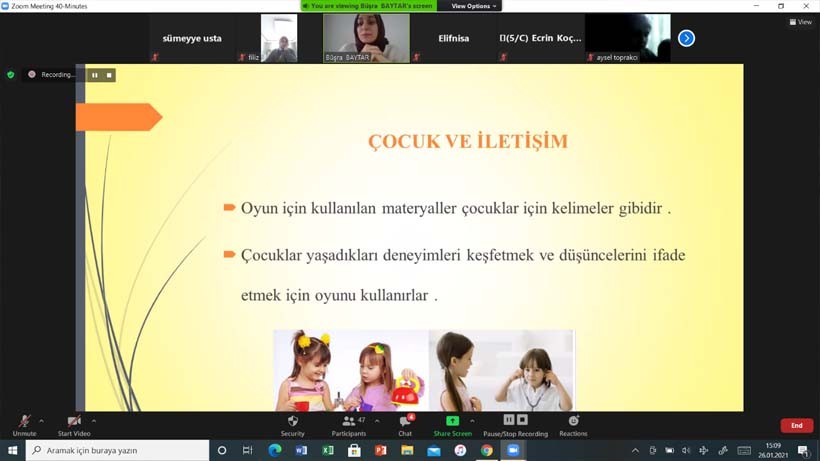820x461 pixels.
Task: Click the green encryption shield icon
Action: [x=10, y=75]
